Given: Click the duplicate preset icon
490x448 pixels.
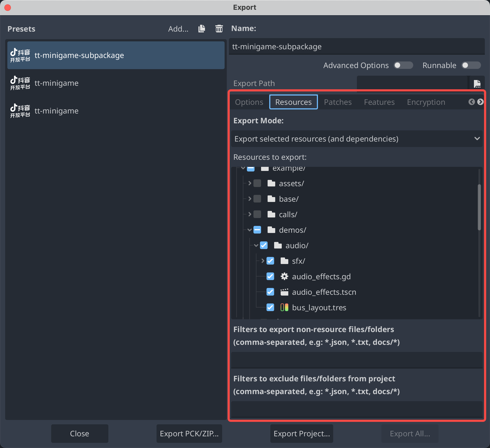Looking at the screenshot, I should (x=202, y=29).
